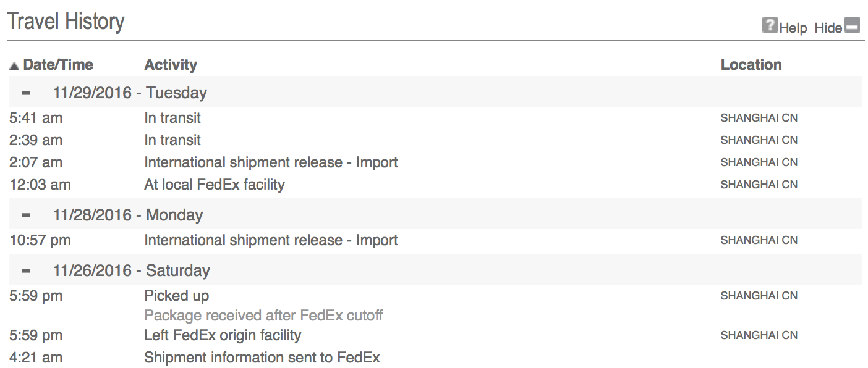This screenshot has height=368, width=868.
Task: Select the 5:41 am In transit entry
Action: (x=435, y=118)
